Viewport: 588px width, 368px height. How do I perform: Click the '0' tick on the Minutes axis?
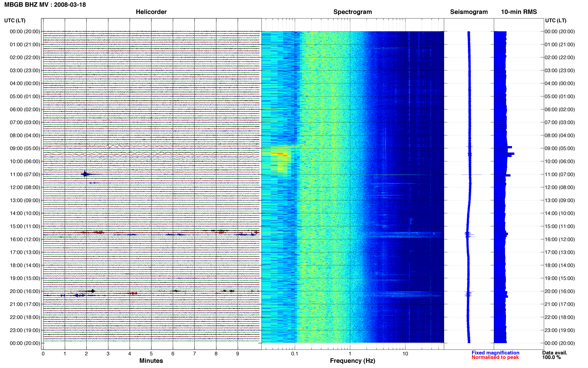[x=43, y=354]
